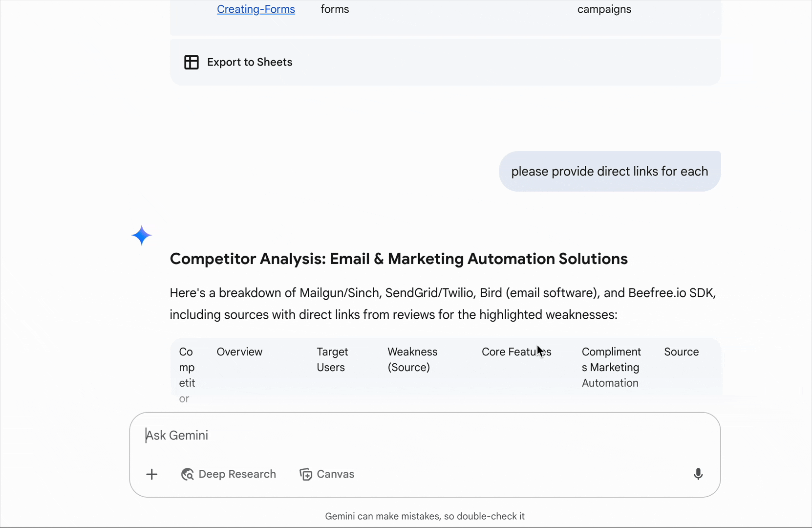Activate the microphone voice input
This screenshot has height=528, width=812.
coord(698,474)
